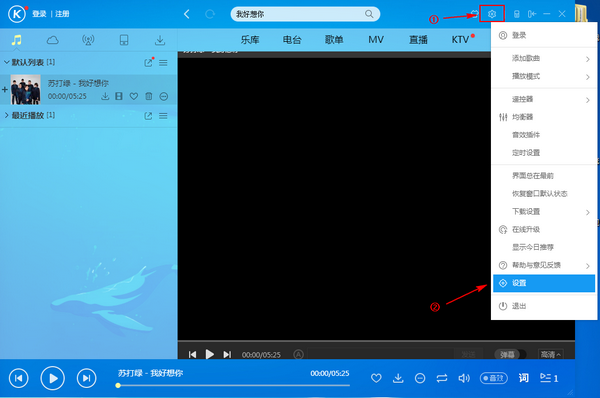Screen dimensions: 600x398
Task: Open 音效插件 from the menu
Action: [x=543, y=135]
